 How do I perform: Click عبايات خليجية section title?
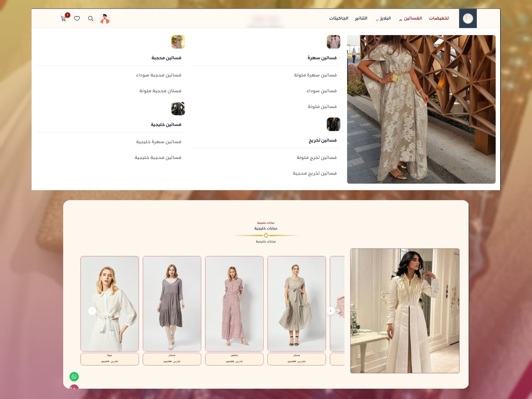[x=266, y=228]
